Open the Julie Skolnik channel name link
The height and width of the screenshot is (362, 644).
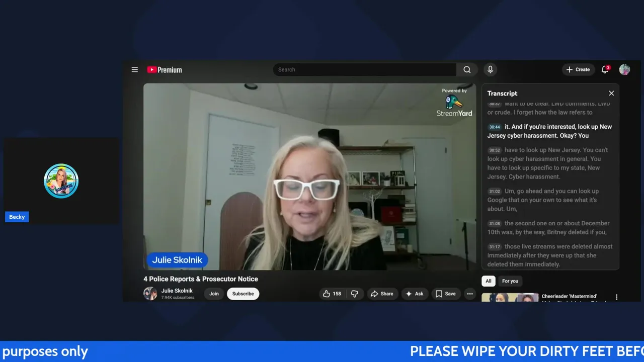pyautogui.click(x=177, y=291)
